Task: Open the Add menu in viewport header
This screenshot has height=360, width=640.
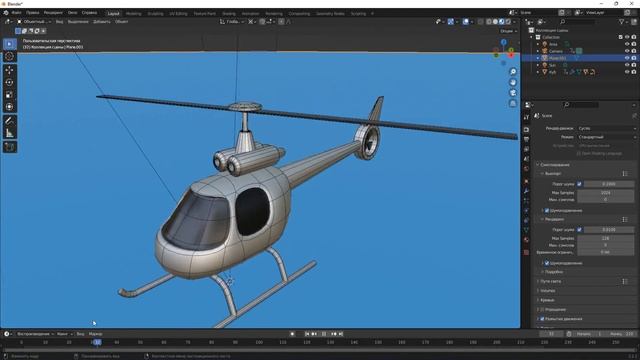Action: tap(102, 22)
